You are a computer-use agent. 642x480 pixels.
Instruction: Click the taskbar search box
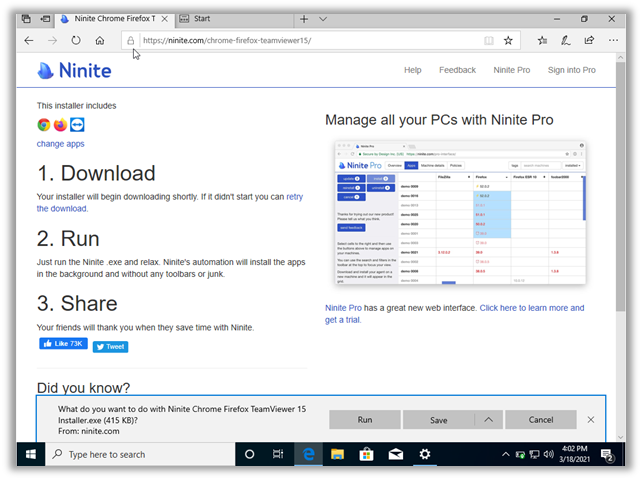point(140,454)
